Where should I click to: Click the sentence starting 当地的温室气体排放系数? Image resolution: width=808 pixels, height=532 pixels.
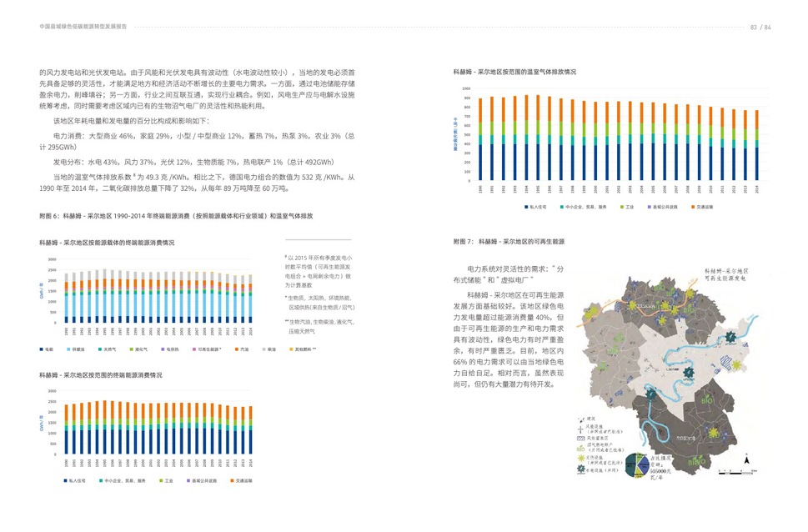(197, 183)
